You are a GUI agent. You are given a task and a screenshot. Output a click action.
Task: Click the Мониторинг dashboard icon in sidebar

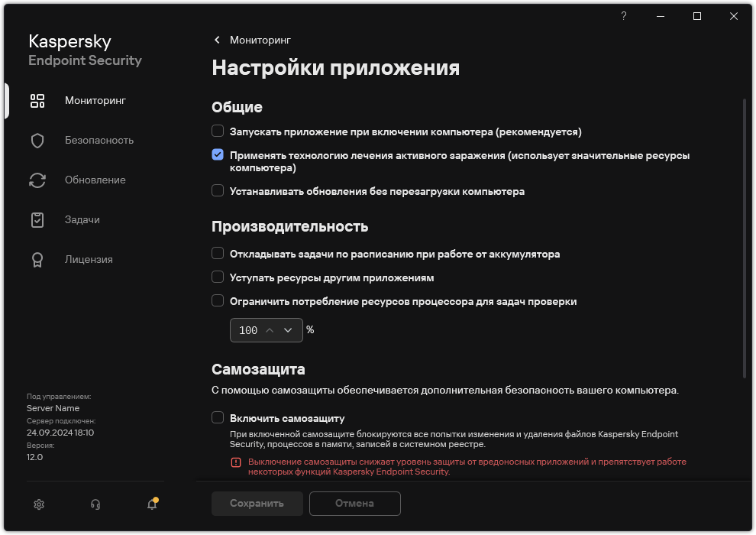[x=37, y=101]
